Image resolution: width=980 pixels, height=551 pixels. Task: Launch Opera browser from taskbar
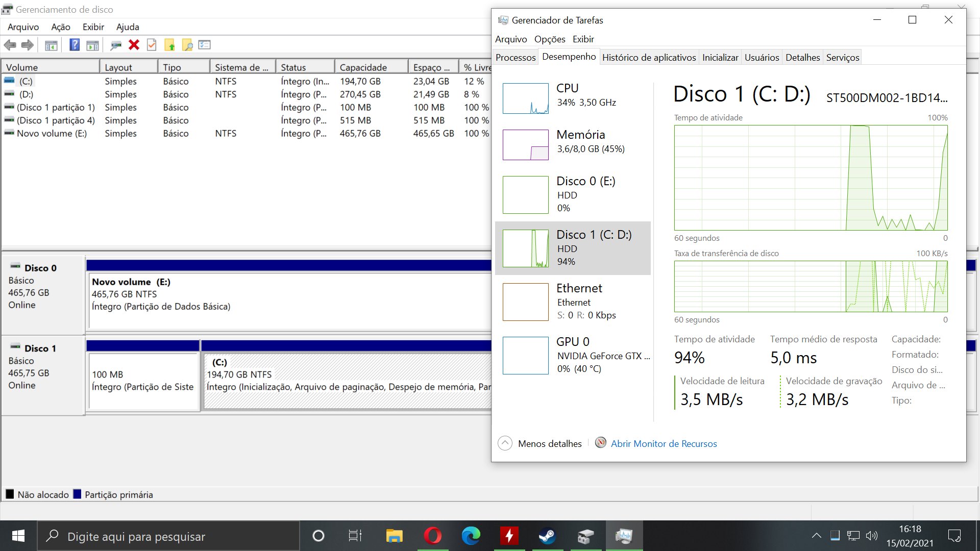433,536
